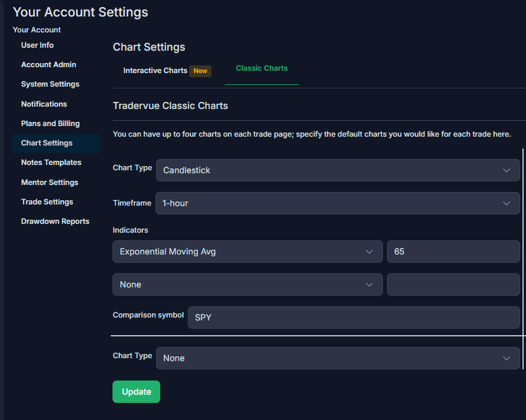This screenshot has height=420, width=526.
Task: Click the green Update button
Action: [136, 392]
